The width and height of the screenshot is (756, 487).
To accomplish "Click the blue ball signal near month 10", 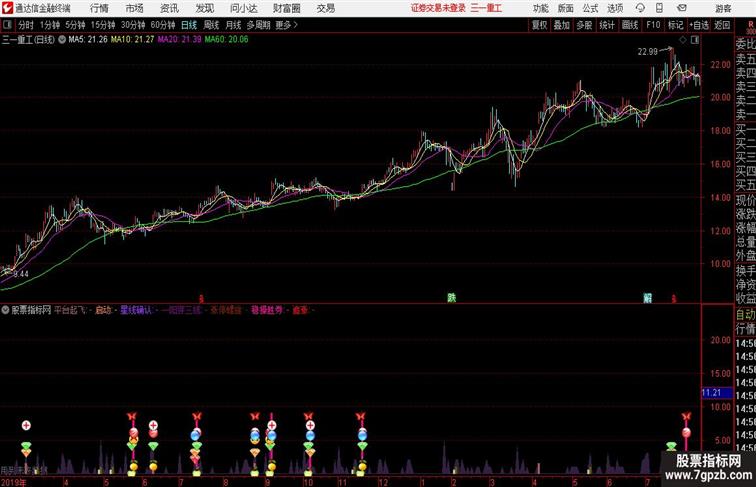I will [x=310, y=435].
